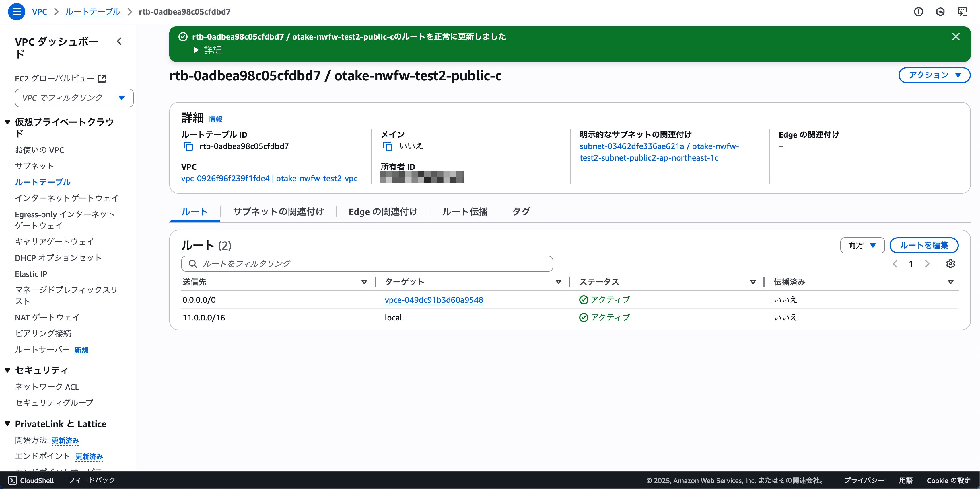Open CloudShell terminal icon in footer
Screen dimensions: 980x489
pos(13,480)
